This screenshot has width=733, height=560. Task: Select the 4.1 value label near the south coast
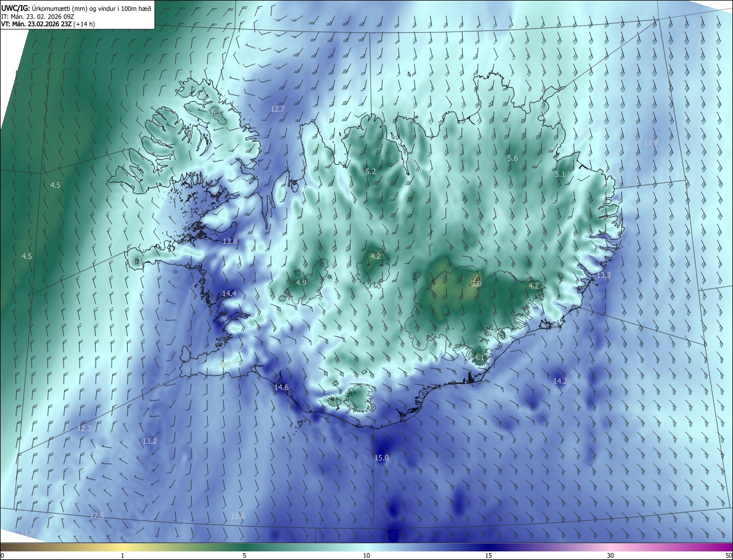click(479, 358)
